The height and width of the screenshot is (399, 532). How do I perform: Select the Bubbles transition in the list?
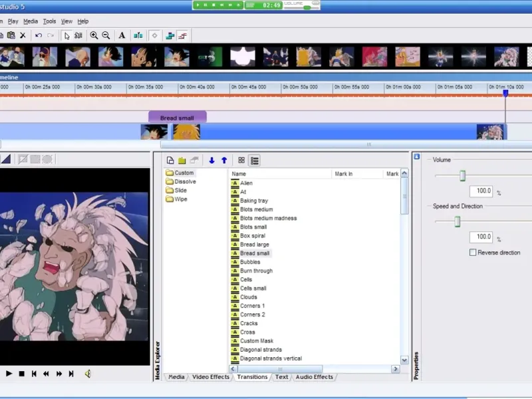point(250,262)
